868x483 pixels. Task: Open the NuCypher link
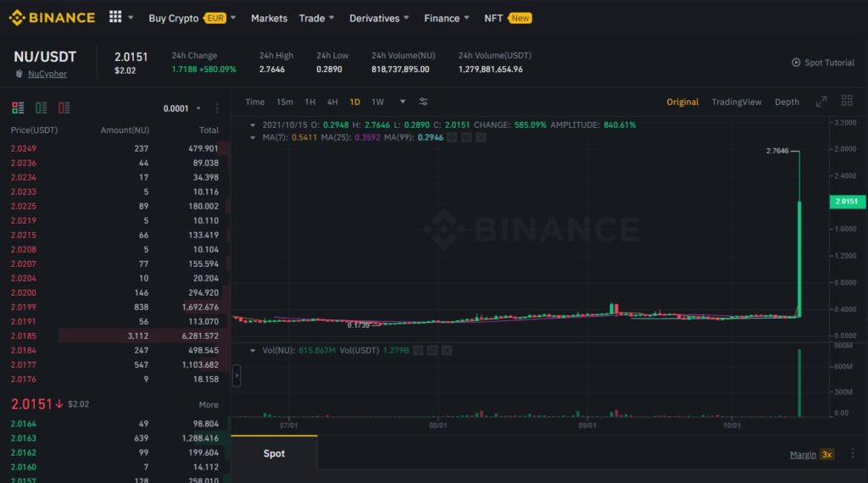(47, 74)
